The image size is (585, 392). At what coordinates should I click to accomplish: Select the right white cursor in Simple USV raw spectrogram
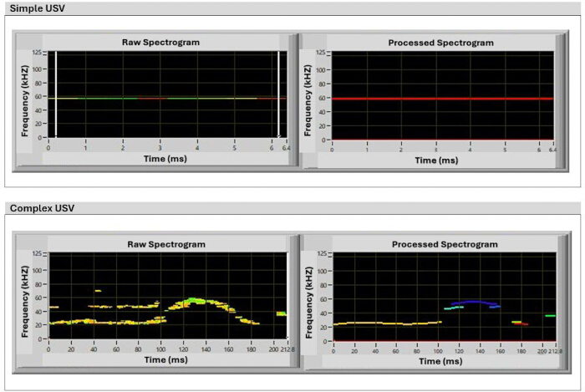point(278,94)
